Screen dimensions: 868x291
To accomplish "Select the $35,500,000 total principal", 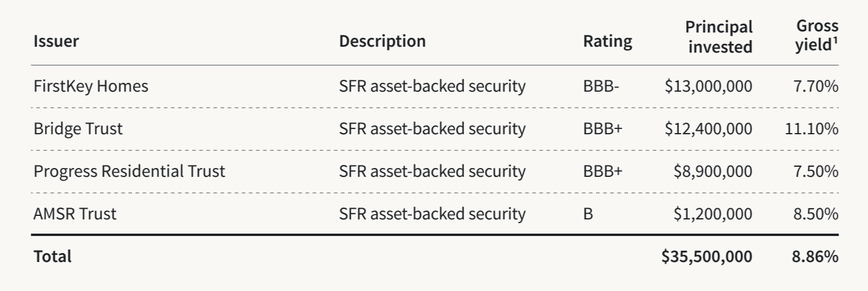I will tap(707, 257).
